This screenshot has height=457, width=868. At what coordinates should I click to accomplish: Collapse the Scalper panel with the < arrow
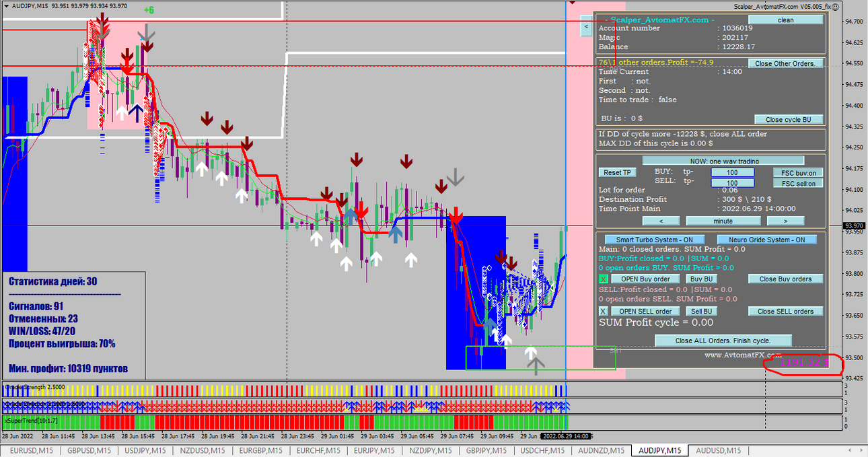[586, 27]
